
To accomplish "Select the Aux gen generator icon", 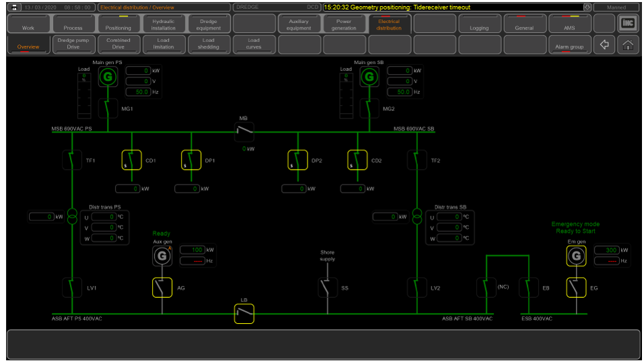I will [x=162, y=256].
